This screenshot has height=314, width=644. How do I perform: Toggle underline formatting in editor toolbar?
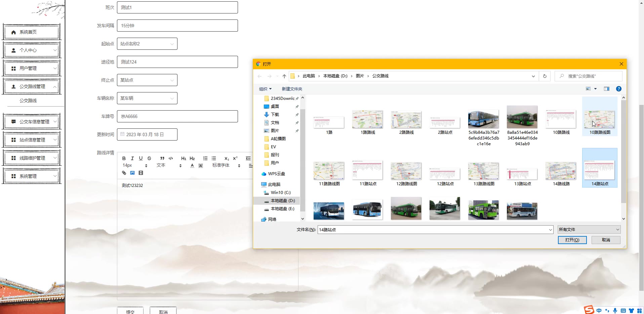point(141,158)
